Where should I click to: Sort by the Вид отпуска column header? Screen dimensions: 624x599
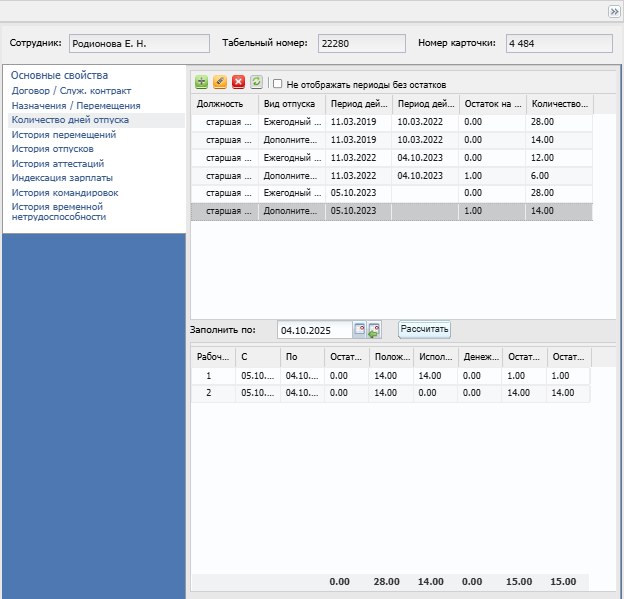tap(292, 104)
